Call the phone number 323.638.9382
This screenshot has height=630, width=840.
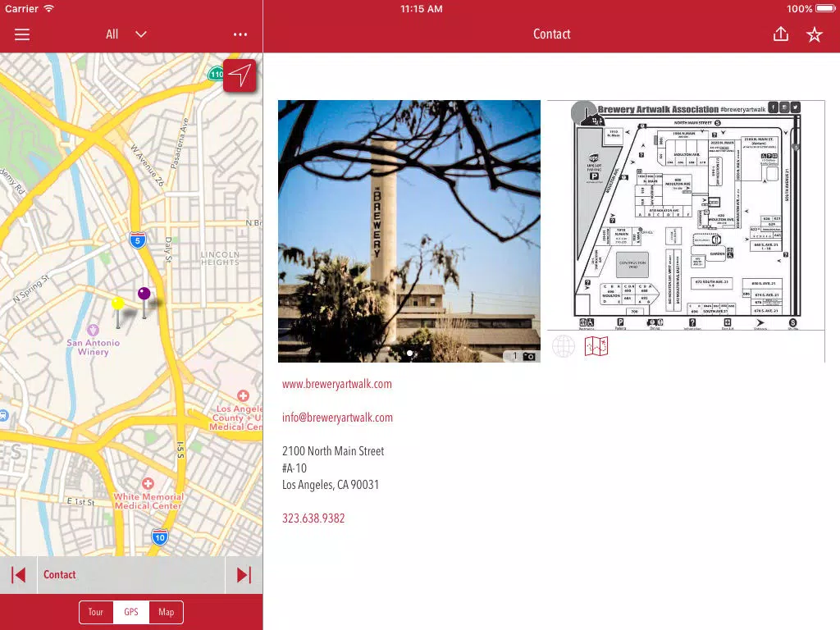(x=313, y=518)
